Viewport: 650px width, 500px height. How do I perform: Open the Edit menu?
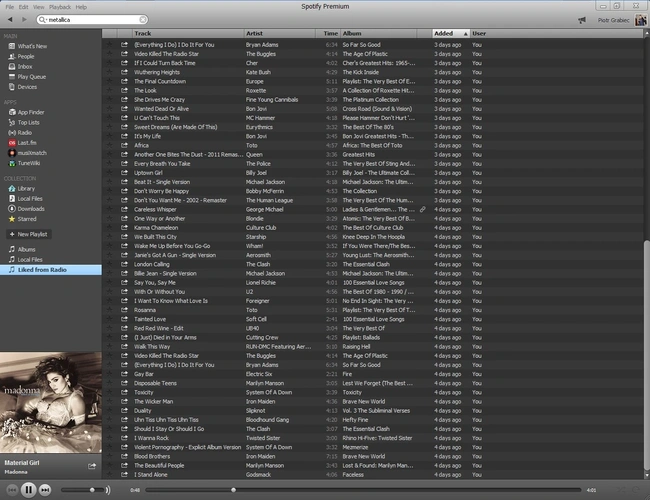(x=24, y=7)
